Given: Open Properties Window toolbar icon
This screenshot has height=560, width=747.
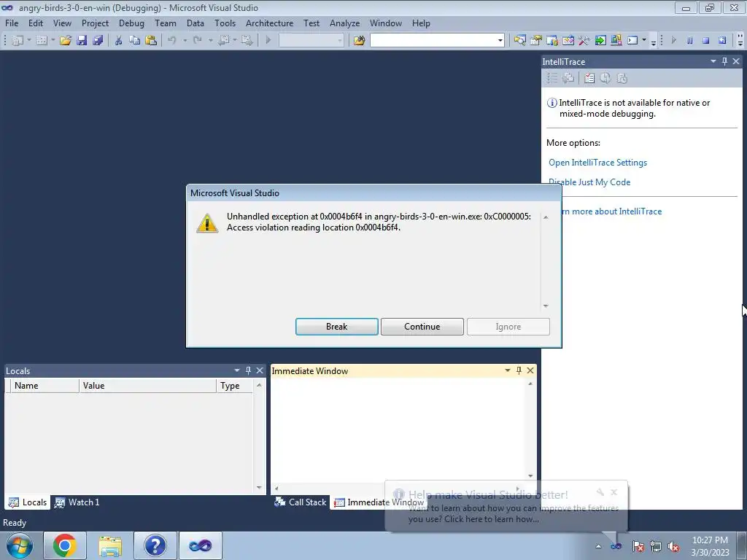Looking at the screenshot, I should coord(536,41).
